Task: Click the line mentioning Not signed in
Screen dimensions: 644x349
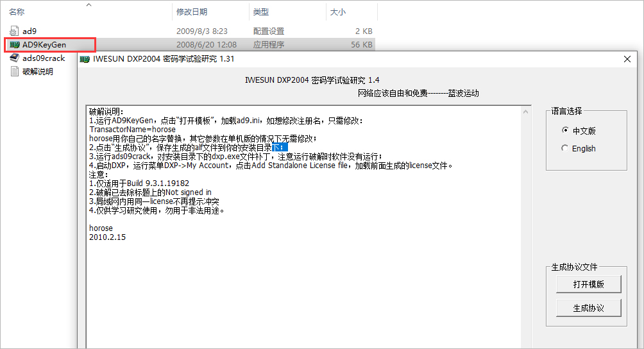Action: [x=150, y=192]
